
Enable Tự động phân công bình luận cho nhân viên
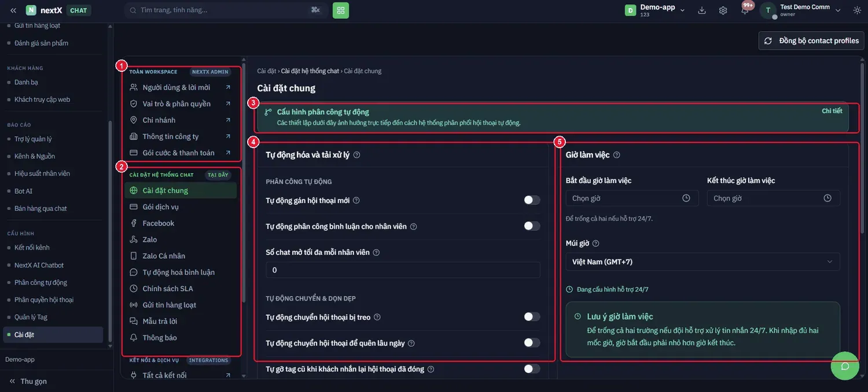532,226
